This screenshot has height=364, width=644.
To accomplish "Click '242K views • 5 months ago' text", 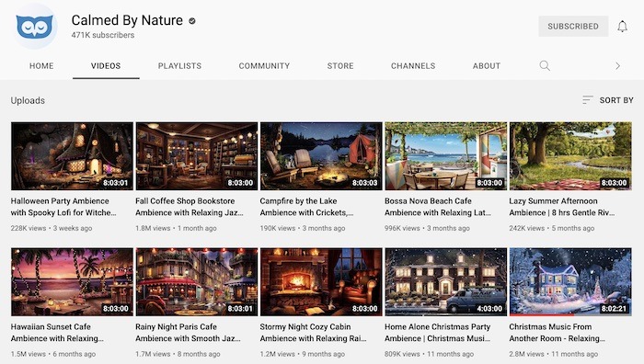I will [552, 228].
